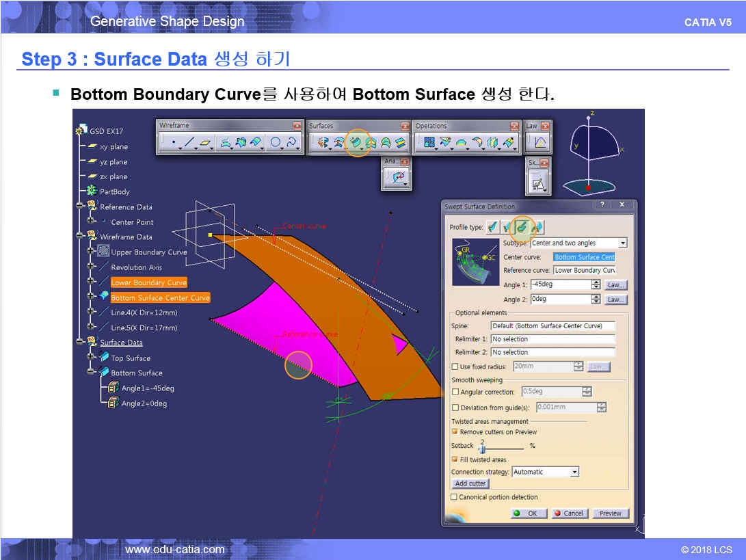Enable Canonical portion detection
The image size is (746, 560).
coord(455,497)
